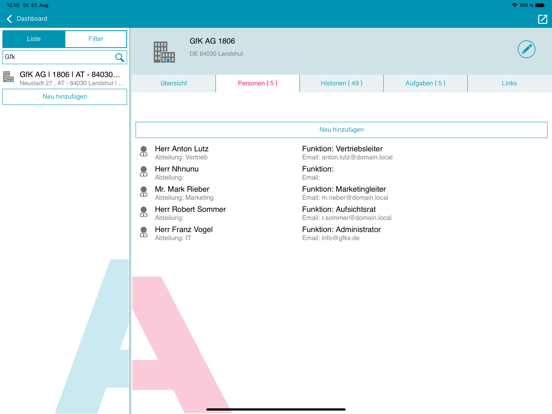This screenshot has width=552, height=414.
Task: Click the magnifier search icon
Action: pos(119,57)
